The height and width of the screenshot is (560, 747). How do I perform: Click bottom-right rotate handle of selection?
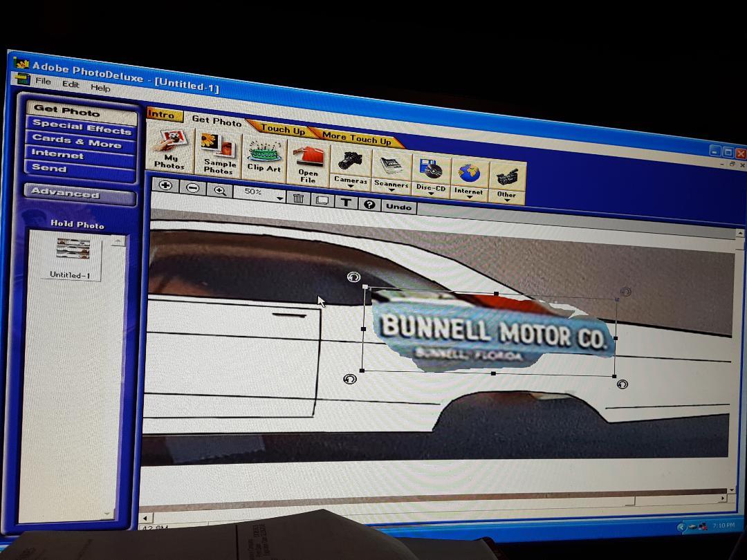coord(622,384)
